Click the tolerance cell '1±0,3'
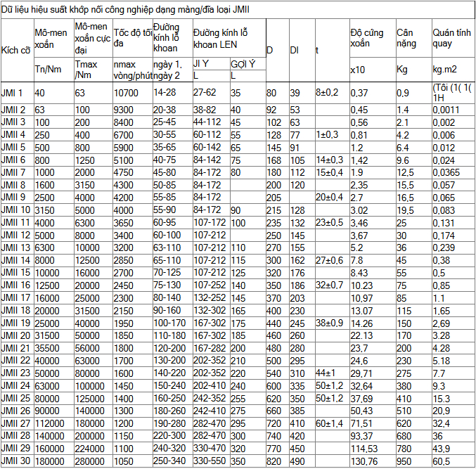The image size is (476, 469). tap(327, 134)
